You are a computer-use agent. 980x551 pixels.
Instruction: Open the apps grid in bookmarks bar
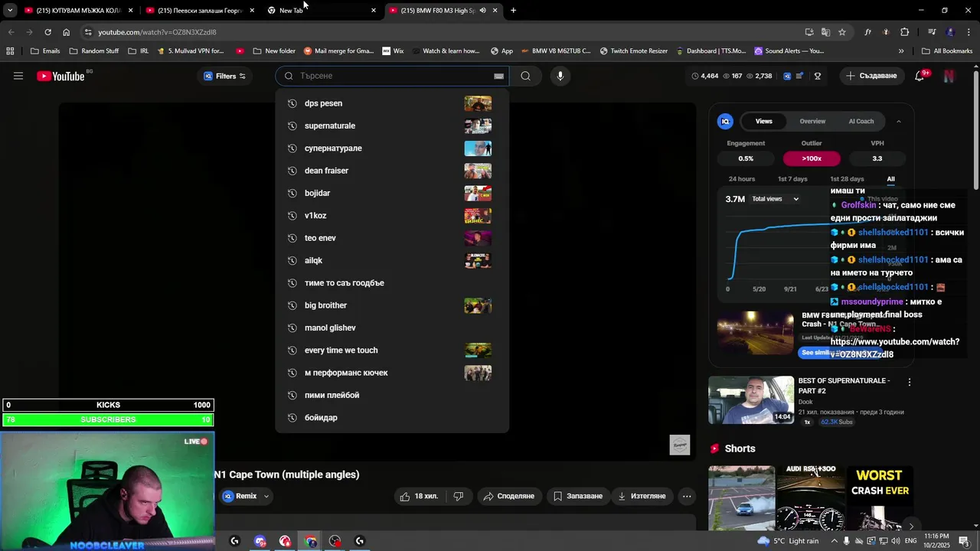(x=10, y=51)
